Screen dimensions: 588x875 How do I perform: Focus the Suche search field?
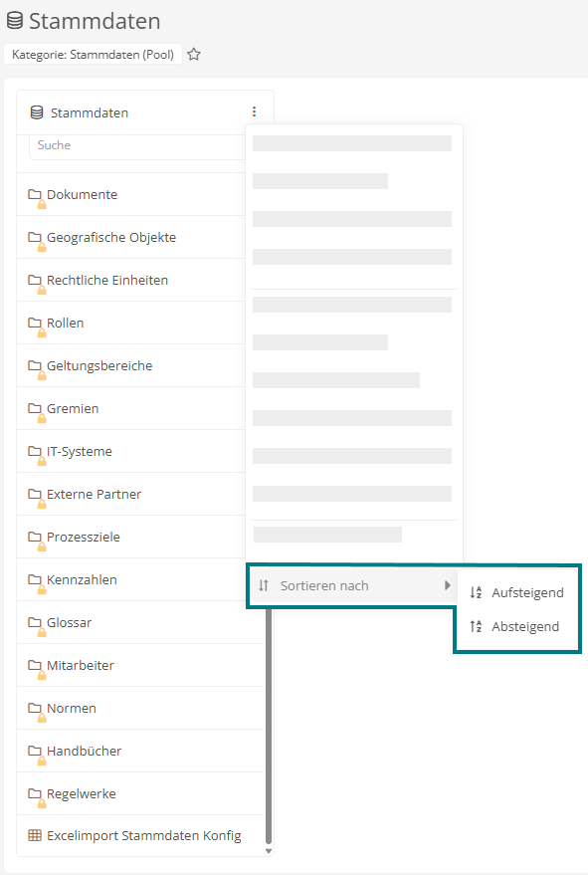pyautogui.click(x=137, y=145)
